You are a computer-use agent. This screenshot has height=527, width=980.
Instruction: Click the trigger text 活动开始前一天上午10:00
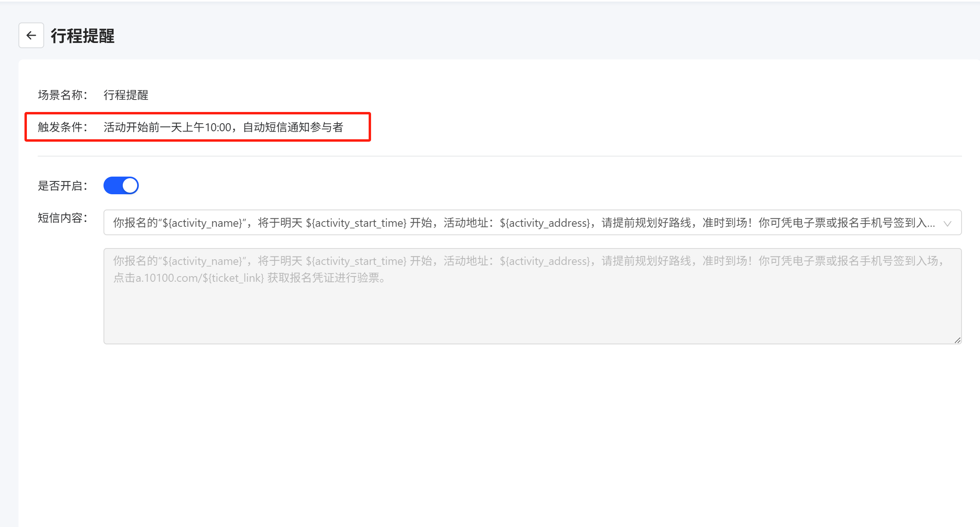point(167,127)
